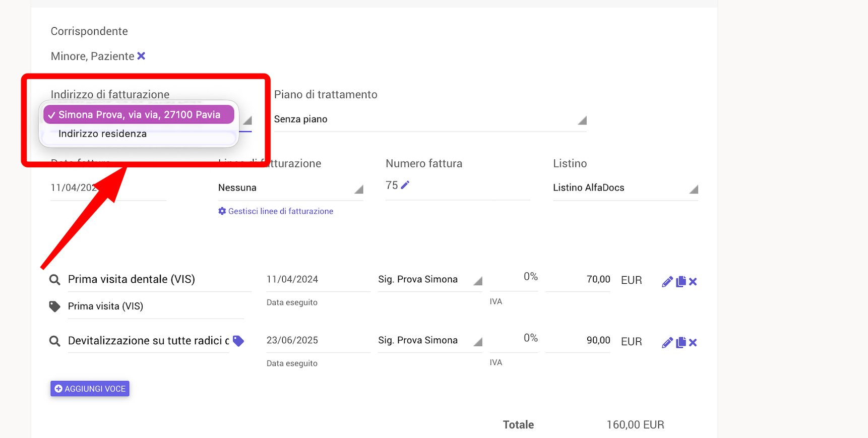
Task: Blue tag icon in Devitalizzazione row
Action: coord(238,341)
